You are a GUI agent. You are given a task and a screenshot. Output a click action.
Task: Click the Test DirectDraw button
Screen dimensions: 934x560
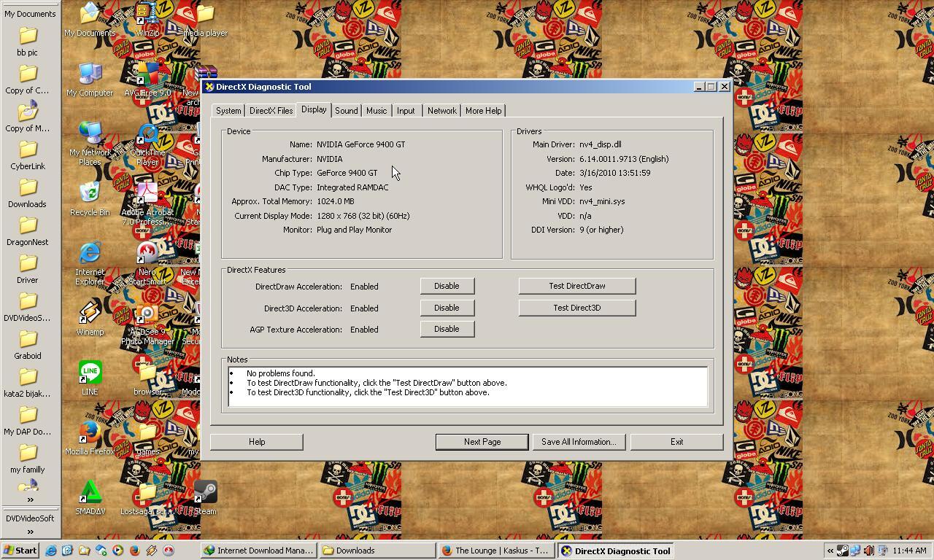click(576, 286)
